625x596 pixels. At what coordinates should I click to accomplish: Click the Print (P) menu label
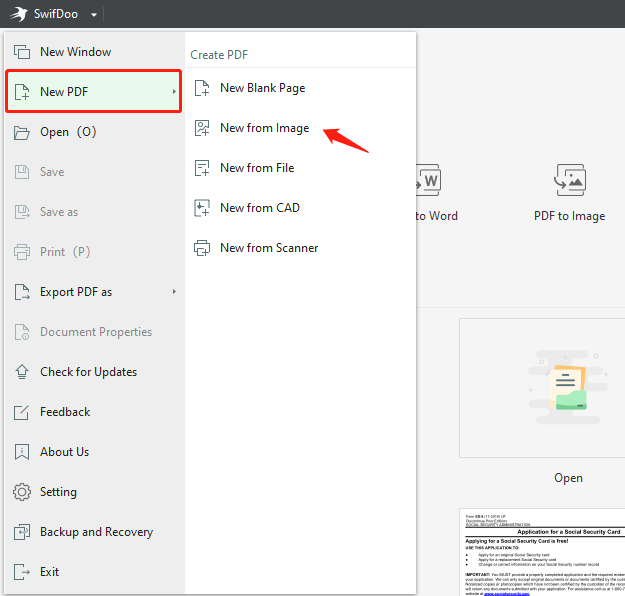point(65,252)
